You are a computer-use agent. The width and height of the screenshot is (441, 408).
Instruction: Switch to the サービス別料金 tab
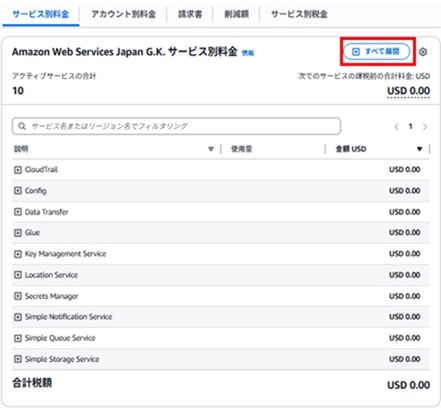click(x=41, y=14)
